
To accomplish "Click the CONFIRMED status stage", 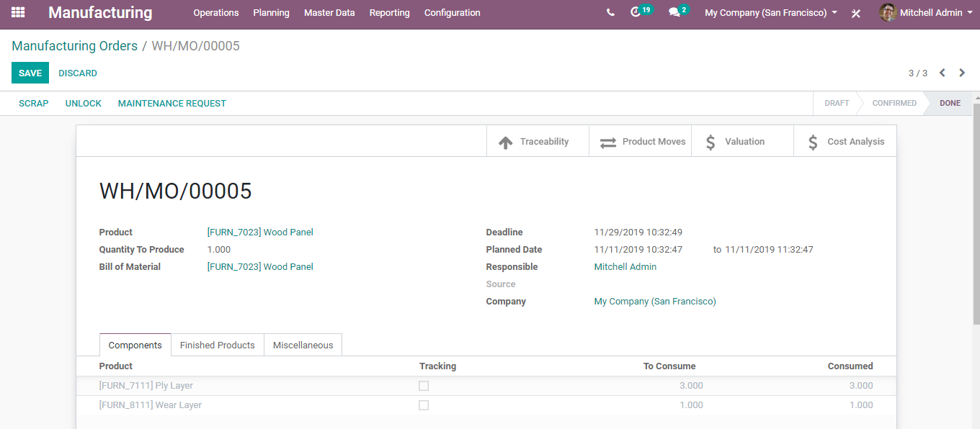I will [894, 103].
